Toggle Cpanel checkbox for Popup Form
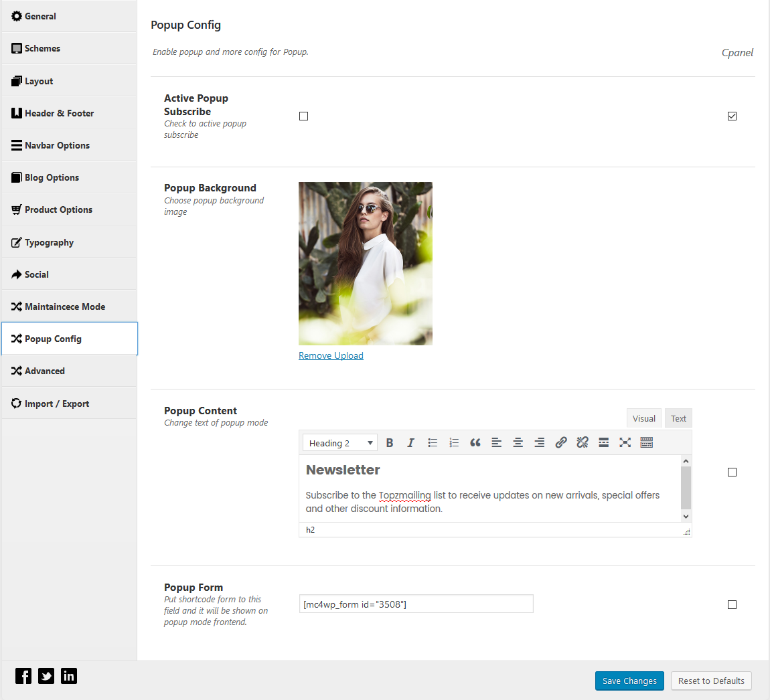 tap(732, 605)
